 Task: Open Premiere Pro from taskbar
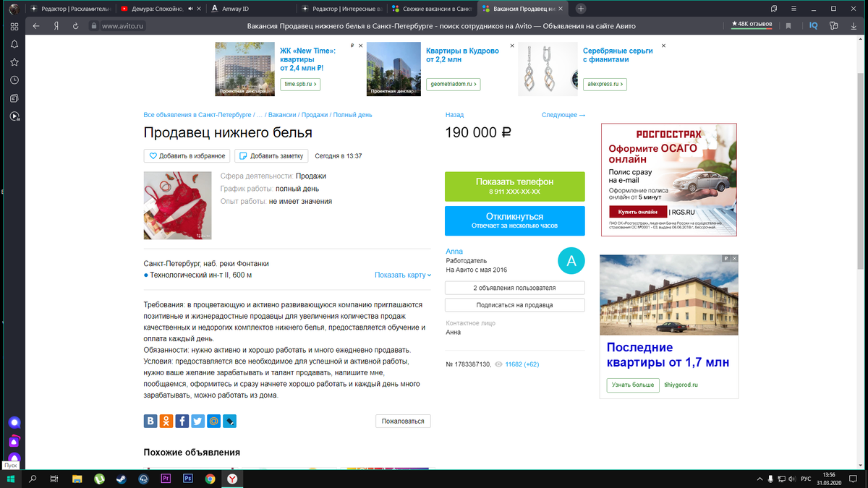166,479
